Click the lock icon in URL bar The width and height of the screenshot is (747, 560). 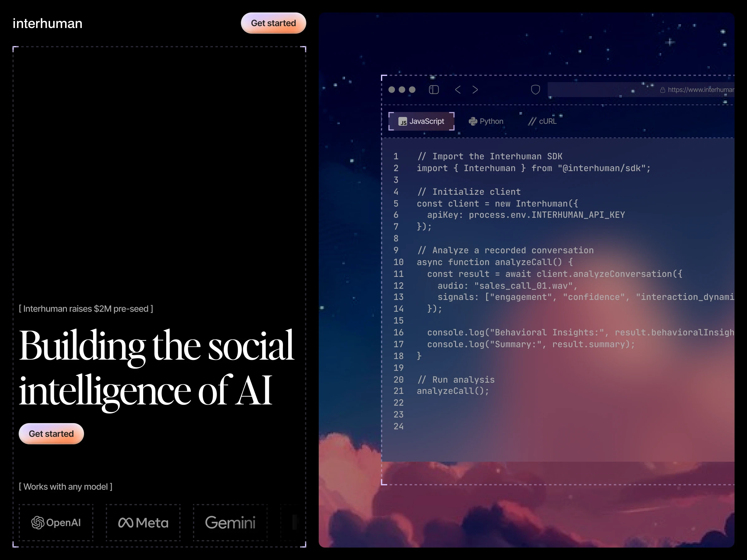click(x=663, y=90)
